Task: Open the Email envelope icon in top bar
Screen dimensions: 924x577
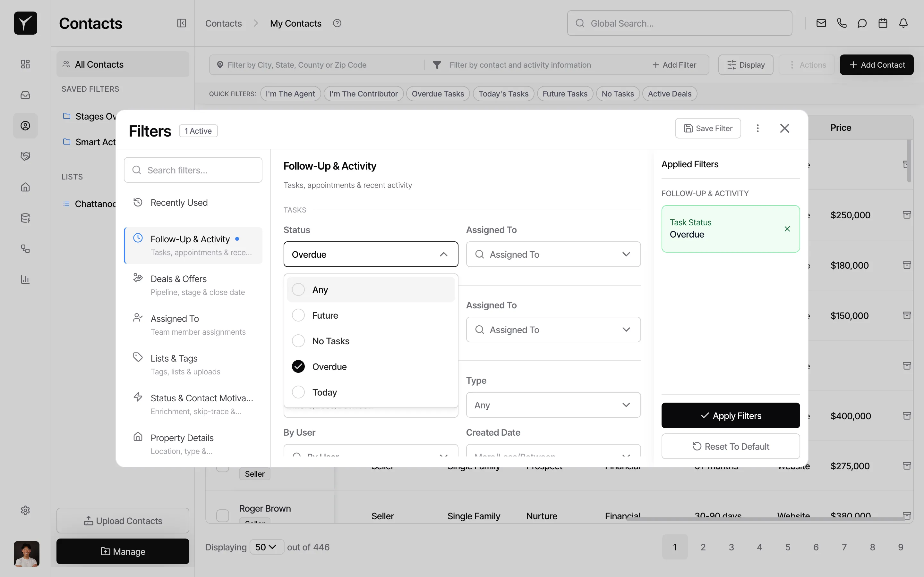Action: coord(821,23)
